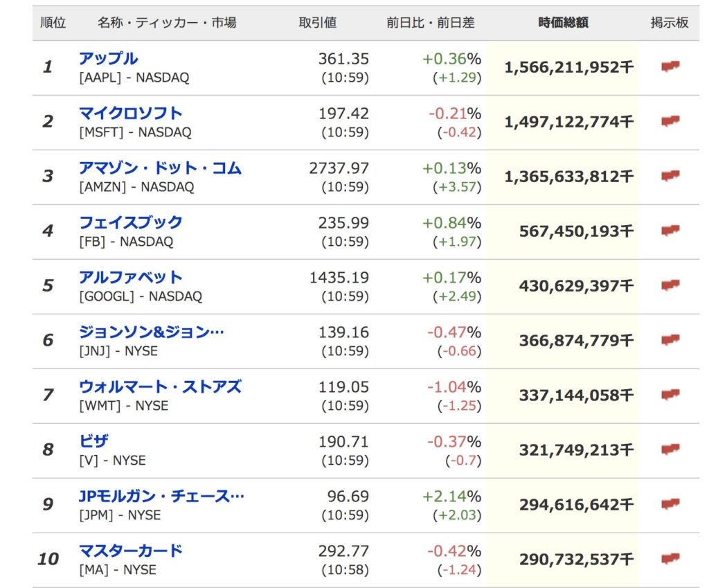Image resolution: width=709 pixels, height=588 pixels.
Task: Open the bulletin board icon for ジョンソン&ジョンソン
Action: coord(670,340)
